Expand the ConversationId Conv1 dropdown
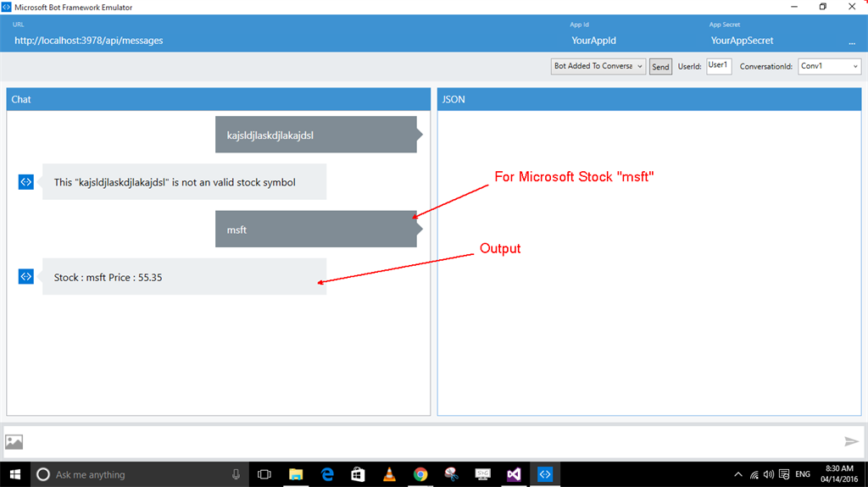This screenshot has width=868, height=487. 829,66
